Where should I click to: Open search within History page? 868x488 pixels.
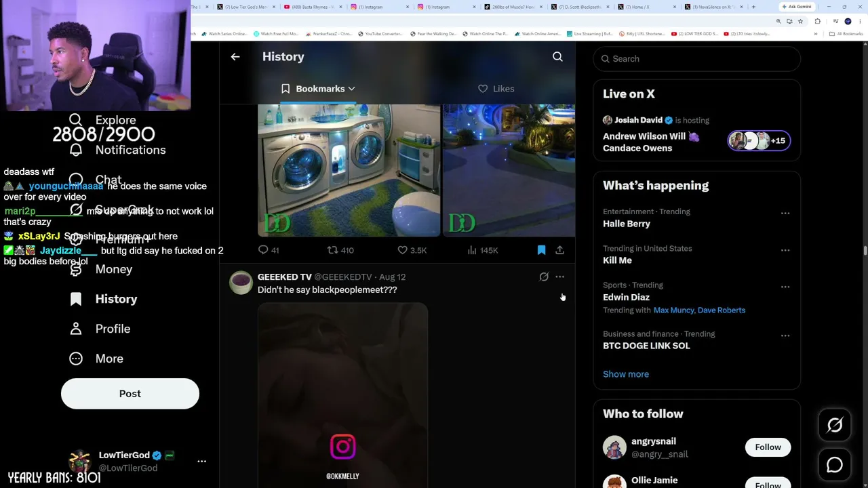(557, 57)
